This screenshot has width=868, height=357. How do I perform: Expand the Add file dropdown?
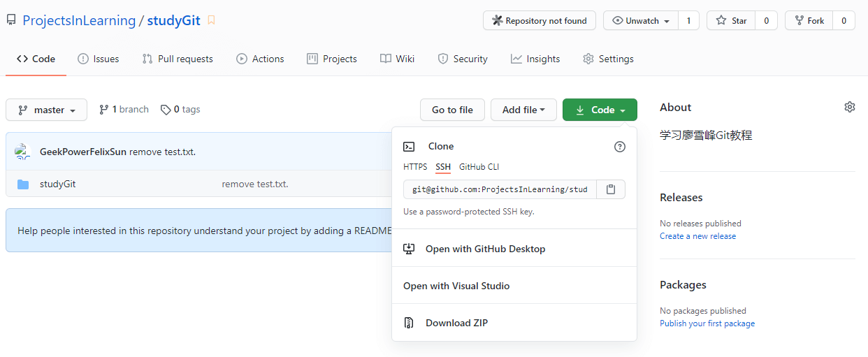pos(523,110)
